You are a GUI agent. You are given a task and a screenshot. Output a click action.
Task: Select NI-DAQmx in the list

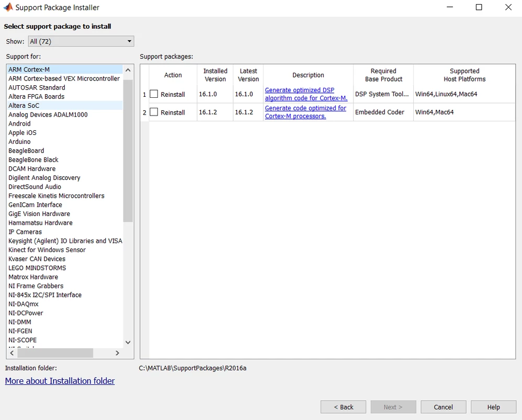point(65,304)
